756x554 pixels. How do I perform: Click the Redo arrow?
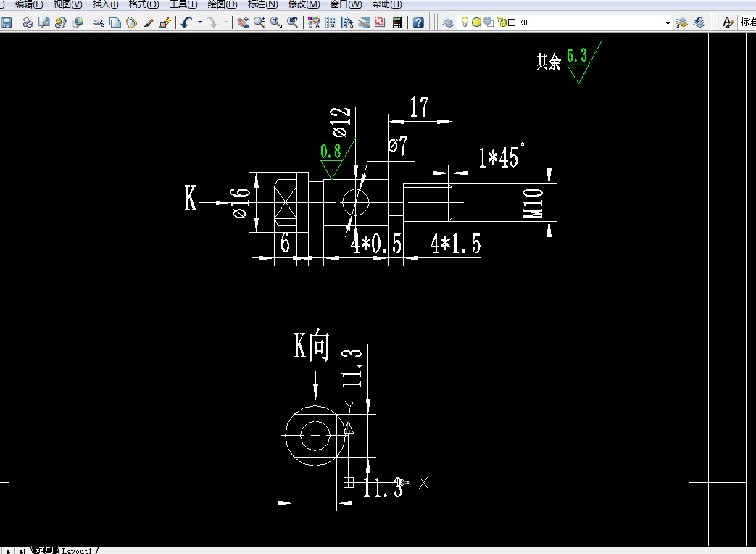(x=212, y=22)
